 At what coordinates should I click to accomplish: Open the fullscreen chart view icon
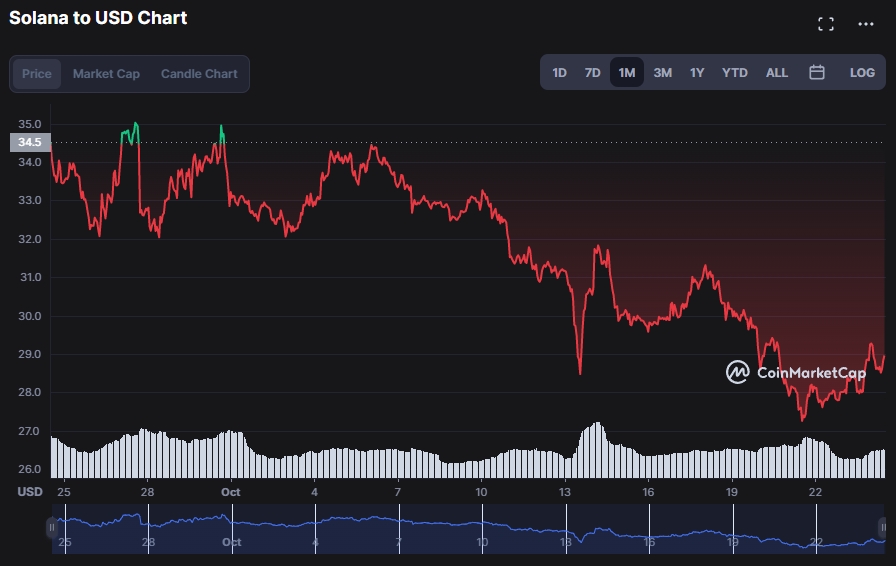[826, 24]
